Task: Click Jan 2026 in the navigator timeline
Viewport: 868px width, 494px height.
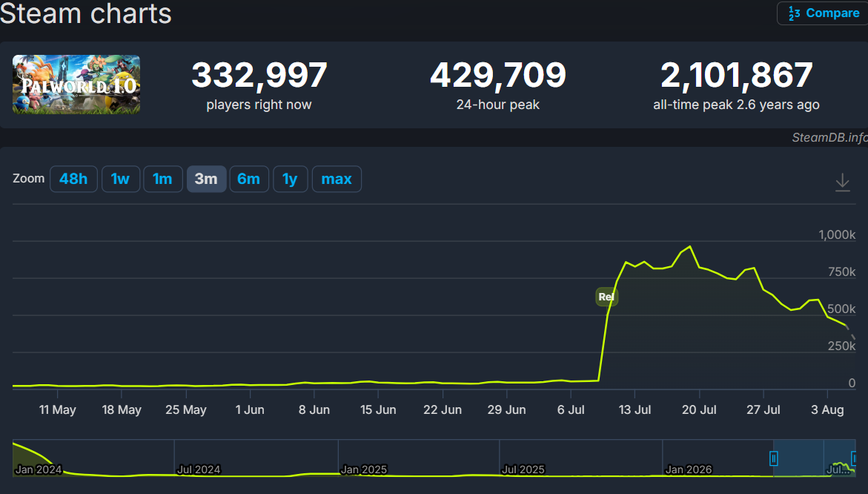Action: click(689, 470)
